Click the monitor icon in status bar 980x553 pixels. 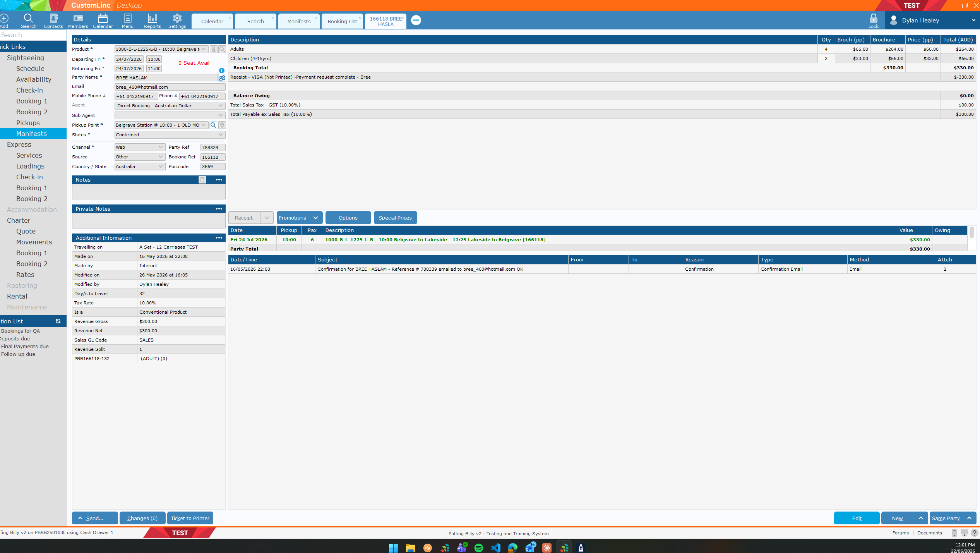965,533
